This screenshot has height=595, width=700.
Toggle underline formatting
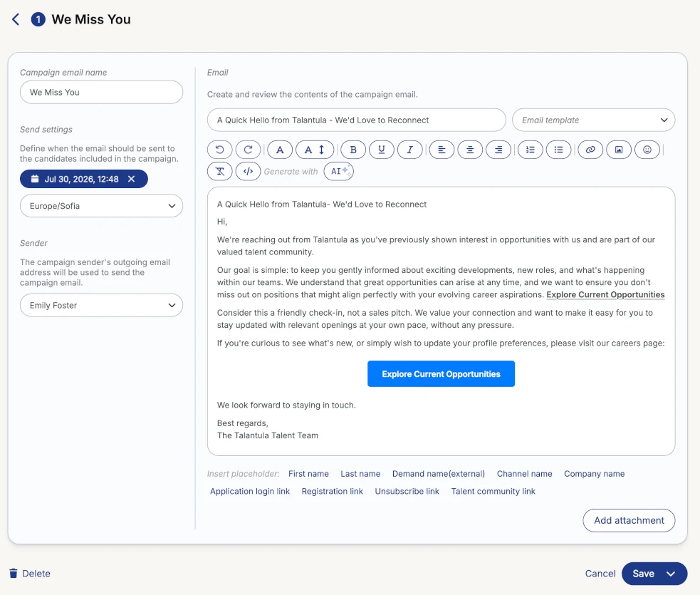382,150
